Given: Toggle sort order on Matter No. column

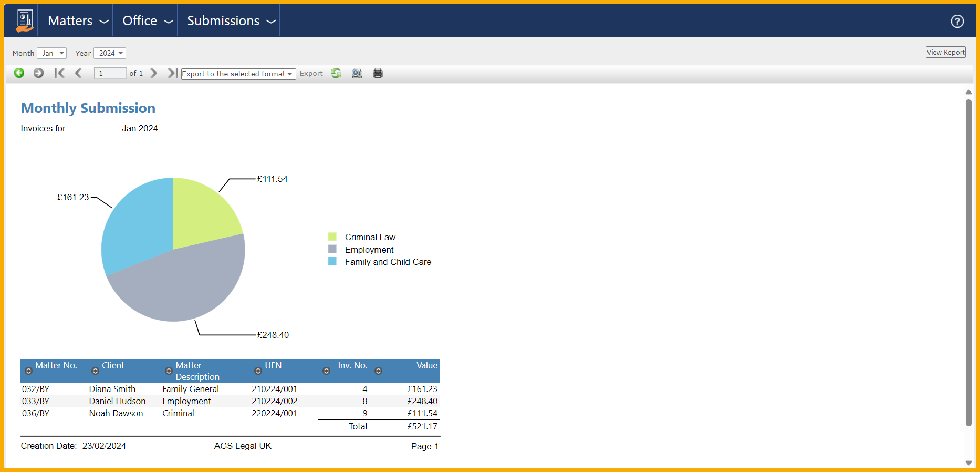Looking at the screenshot, I should point(29,371).
